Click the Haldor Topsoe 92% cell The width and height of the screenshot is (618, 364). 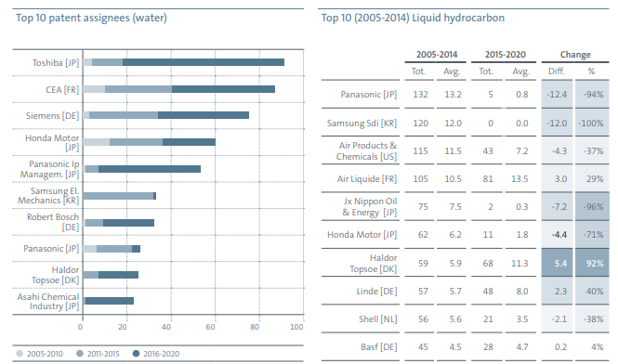pos(592,263)
